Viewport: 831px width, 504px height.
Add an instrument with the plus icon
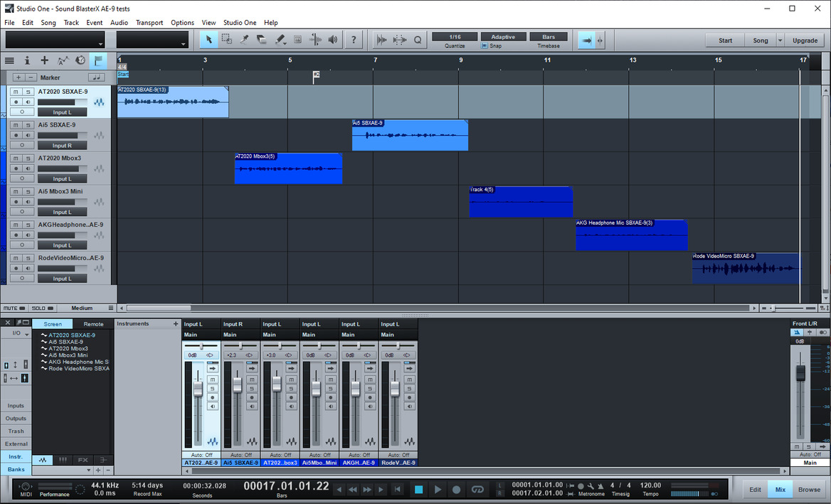tap(176, 323)
